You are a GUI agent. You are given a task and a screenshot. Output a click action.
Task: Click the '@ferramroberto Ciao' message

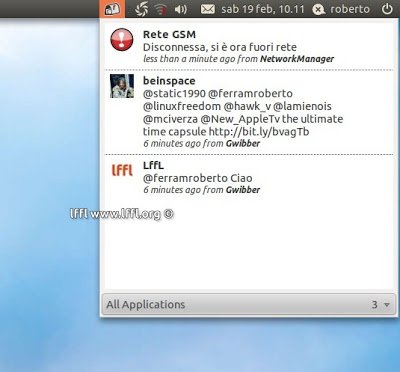coord(197,178)
